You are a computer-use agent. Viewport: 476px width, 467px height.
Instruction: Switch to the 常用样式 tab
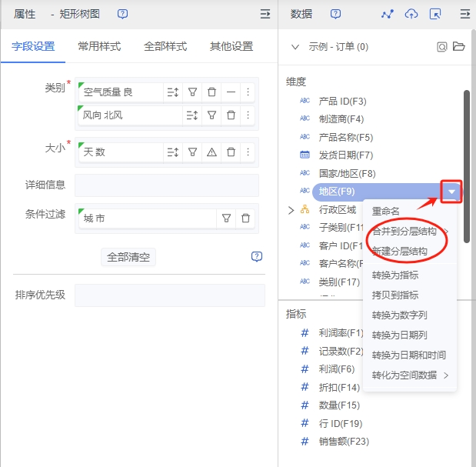(99, 46)
